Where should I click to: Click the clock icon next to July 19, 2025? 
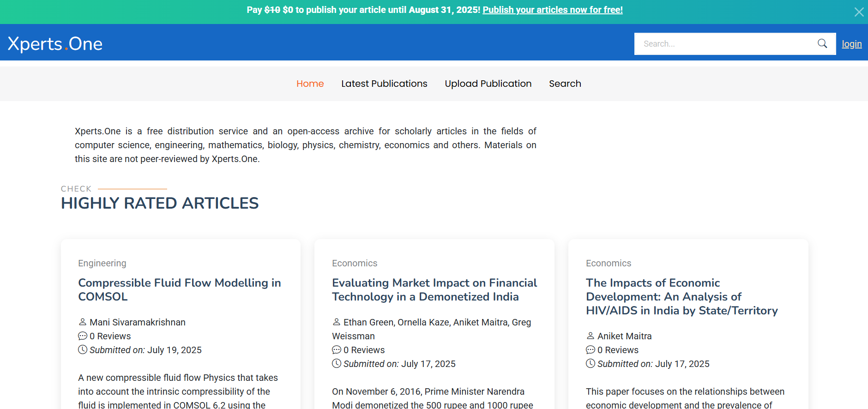point(83,349)
